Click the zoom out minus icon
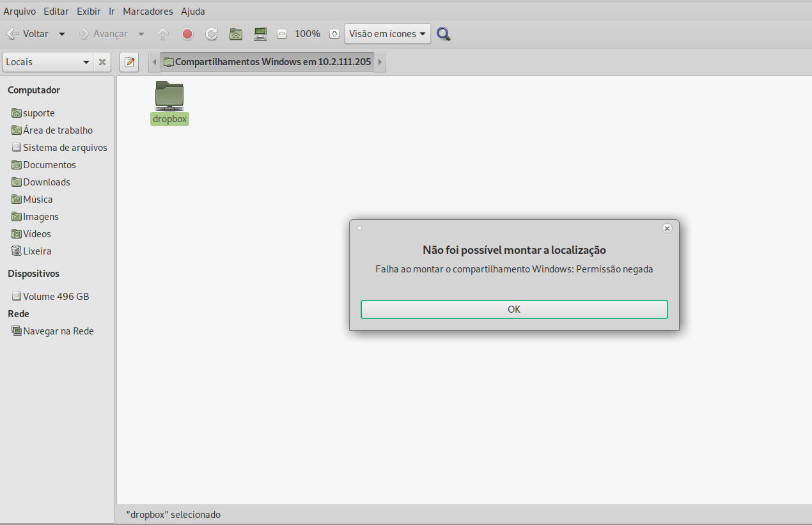 (x=283, y=34)
